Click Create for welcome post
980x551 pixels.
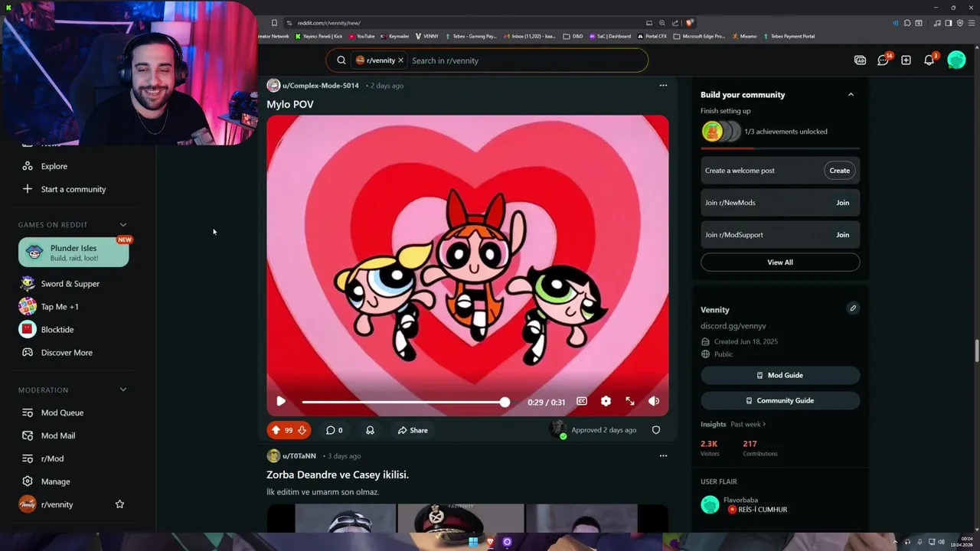[x=839, y=171]
